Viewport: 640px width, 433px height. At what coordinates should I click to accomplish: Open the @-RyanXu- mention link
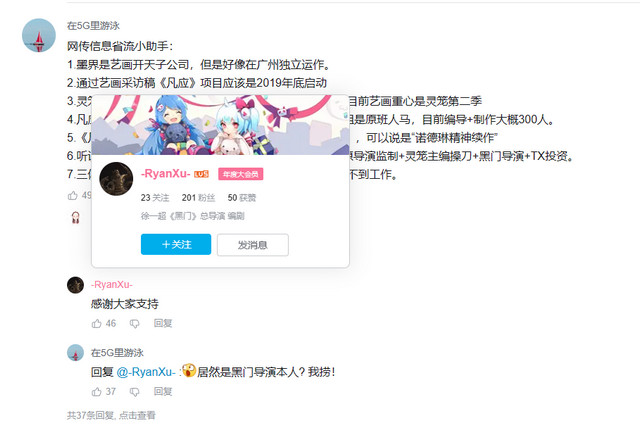(x=146, y=372)
